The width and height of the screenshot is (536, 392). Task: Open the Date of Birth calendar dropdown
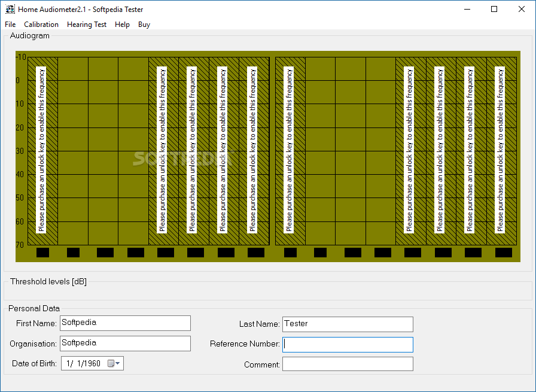point(114,363)
